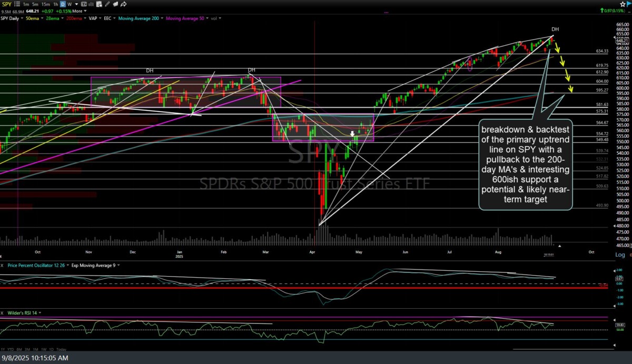The width and height of the screenshot is (632, 364).
Task: Select the 15m timeframe tab
Action: [x=46, y=4]
